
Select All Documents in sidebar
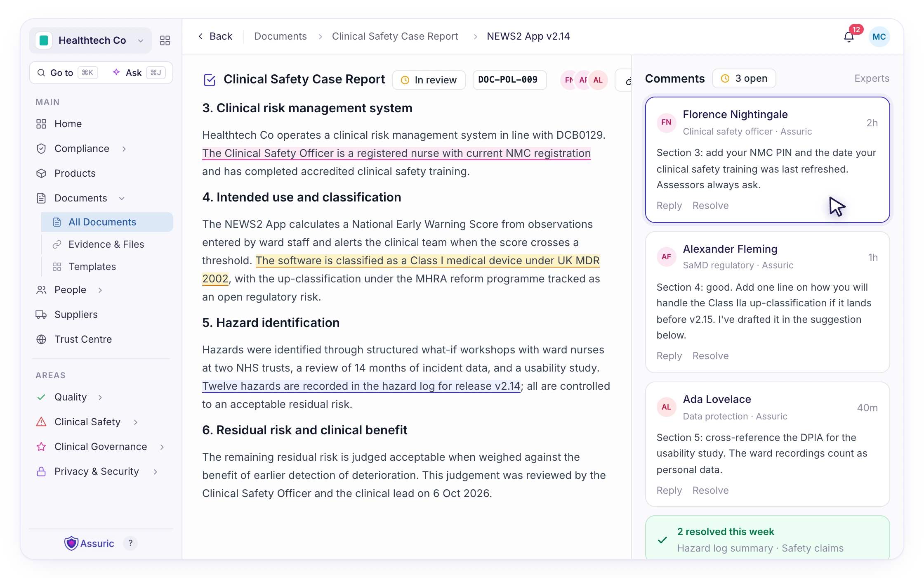(107, 222)
